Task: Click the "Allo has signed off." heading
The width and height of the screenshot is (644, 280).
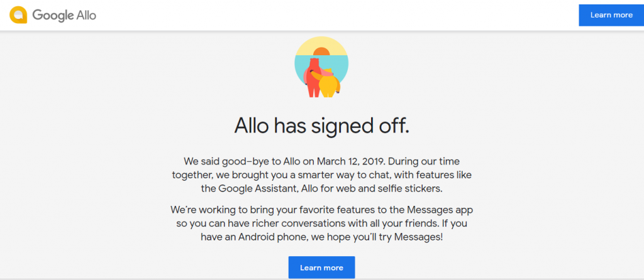Action: [321, 126]
